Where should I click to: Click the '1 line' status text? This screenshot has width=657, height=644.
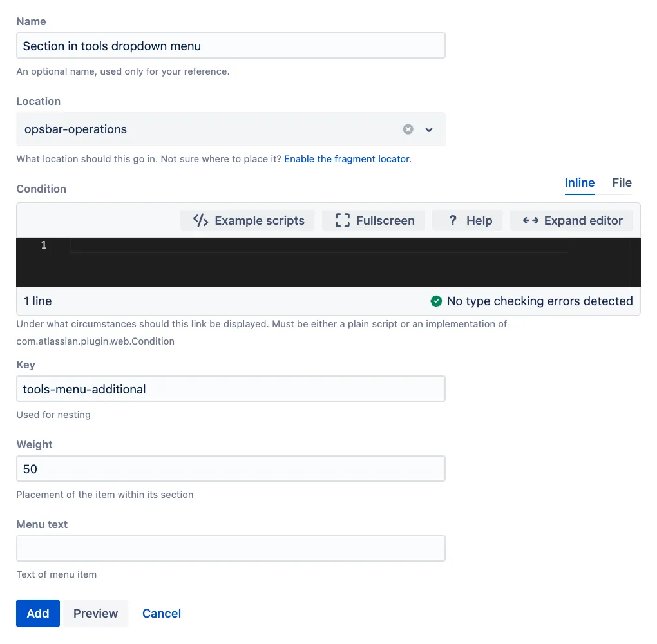38,301
